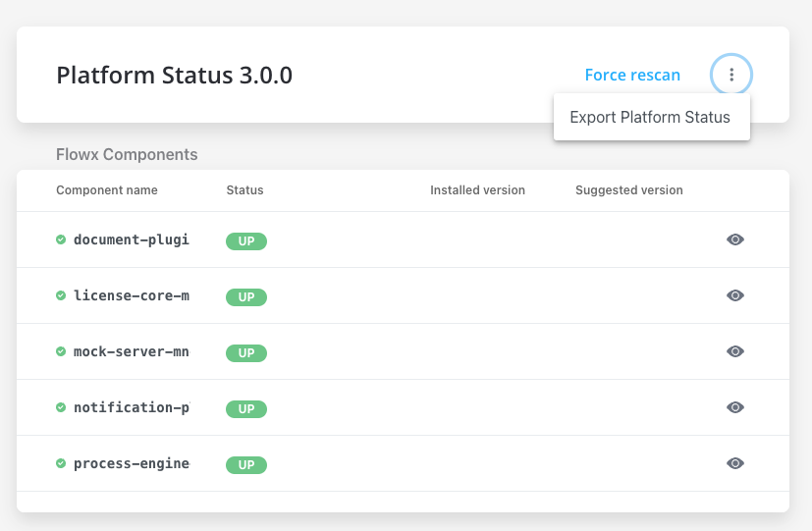The width and height of the screenshot is (812, 531).
Task: Click the Suggested version column header
Action: pyautogui.click(x=629, y=190)
